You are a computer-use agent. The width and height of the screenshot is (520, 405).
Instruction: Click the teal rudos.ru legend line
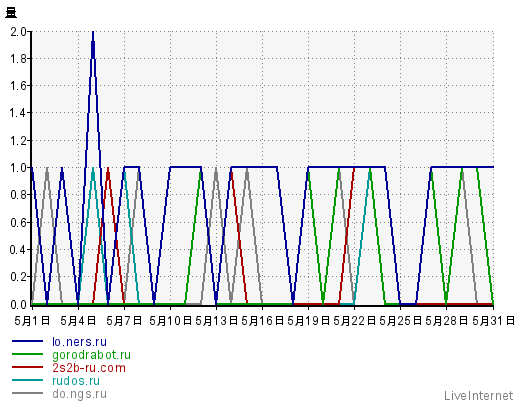(27, 380)
